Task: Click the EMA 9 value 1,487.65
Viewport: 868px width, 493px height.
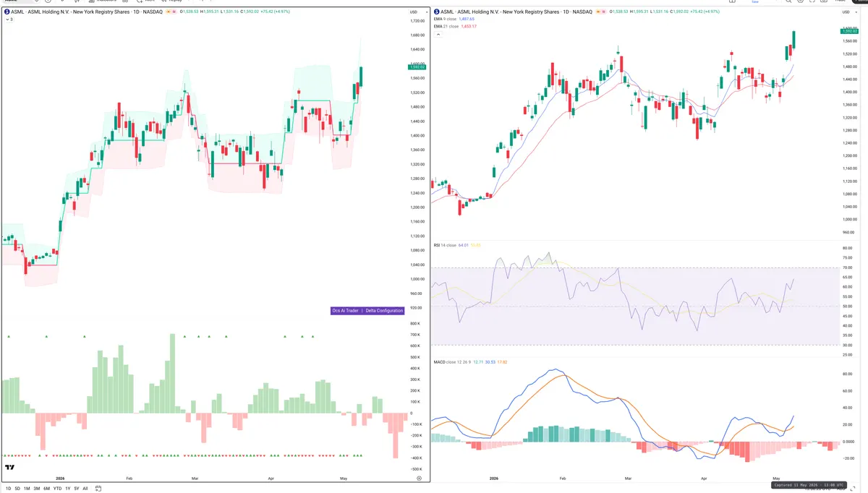Action: [467, 20]
